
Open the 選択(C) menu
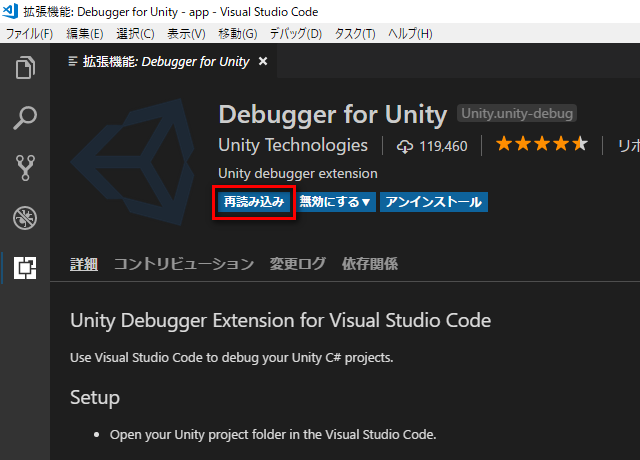click(x=135, y=33)
